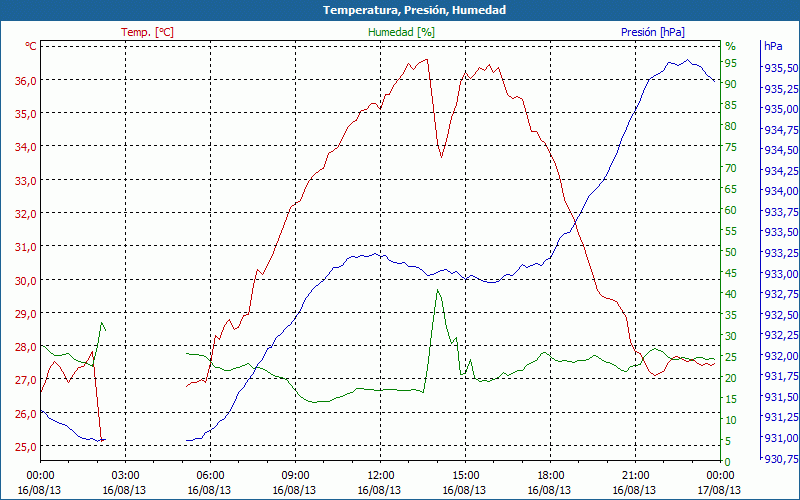The width and height of the screenshot is (800, 500).
Task: Select the green 'Humedad [%]' legend label
Action: click(x=402, y=33)
